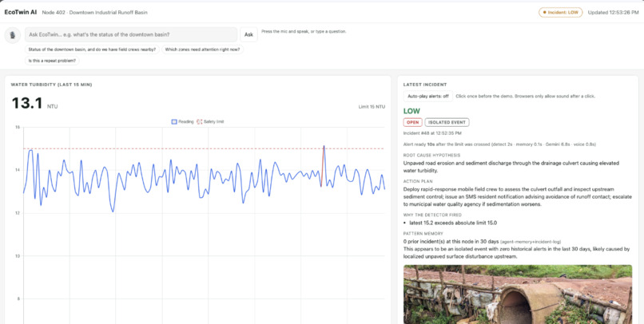Viewport: 644px width, 324px height.
Task: Choose 'Status of the downtown basin' suggestion chip
Action: [92, 49]
